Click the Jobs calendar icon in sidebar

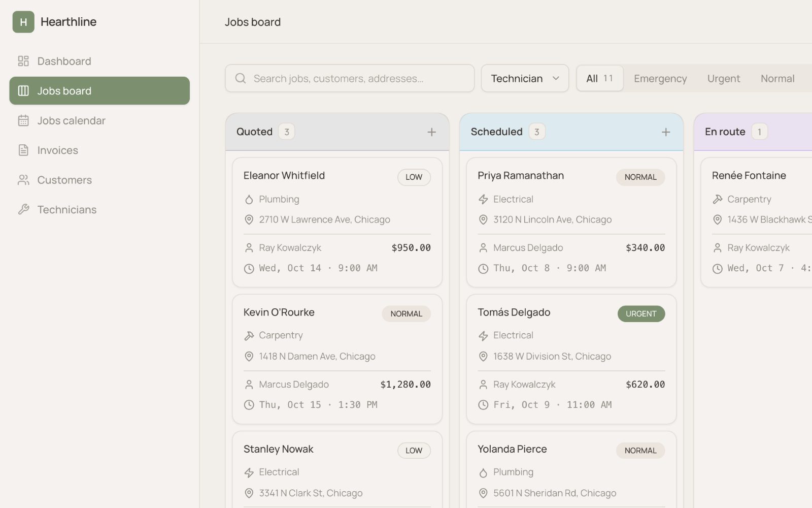(x=23, y=120)
